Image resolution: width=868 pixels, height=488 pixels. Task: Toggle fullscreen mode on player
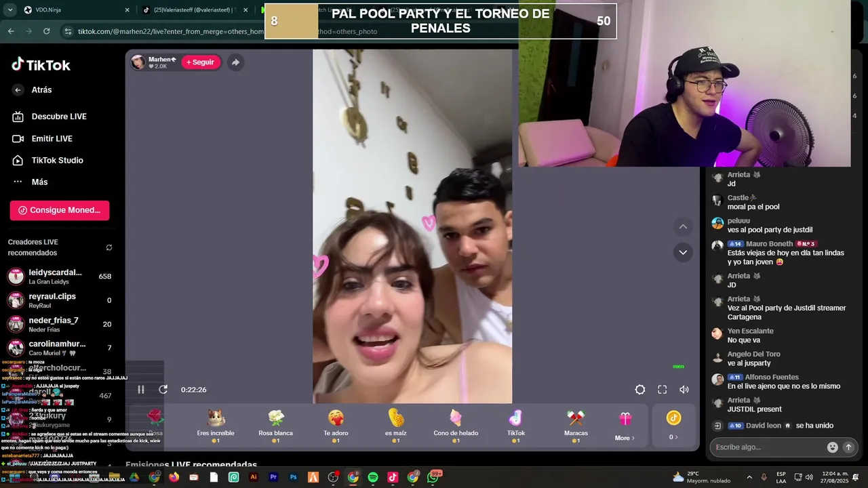click(x=663, y=390)
